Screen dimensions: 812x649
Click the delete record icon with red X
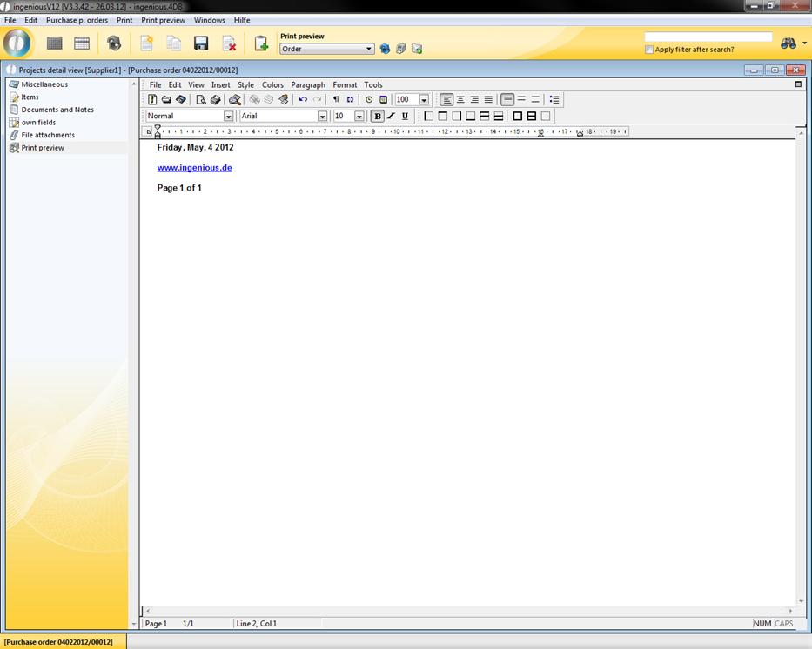point(229,43)
